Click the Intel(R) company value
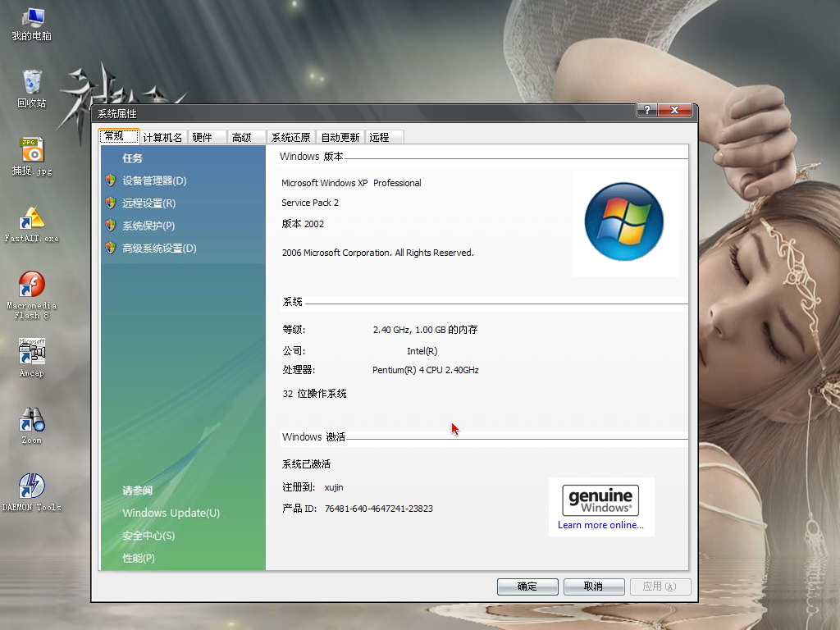This screenshot has height=630, width=840. (422, 351)
